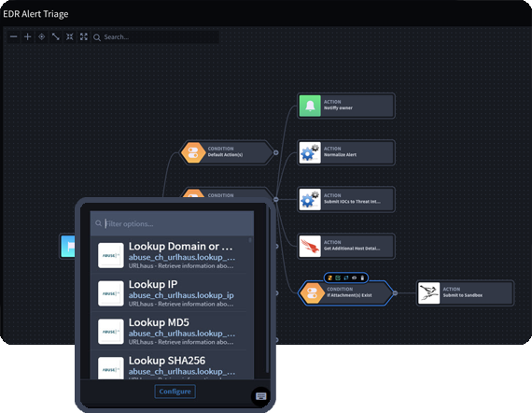The width and height of the screenshot is (532, 413).
Task: Click the Configure button
Action: point(175,392)
